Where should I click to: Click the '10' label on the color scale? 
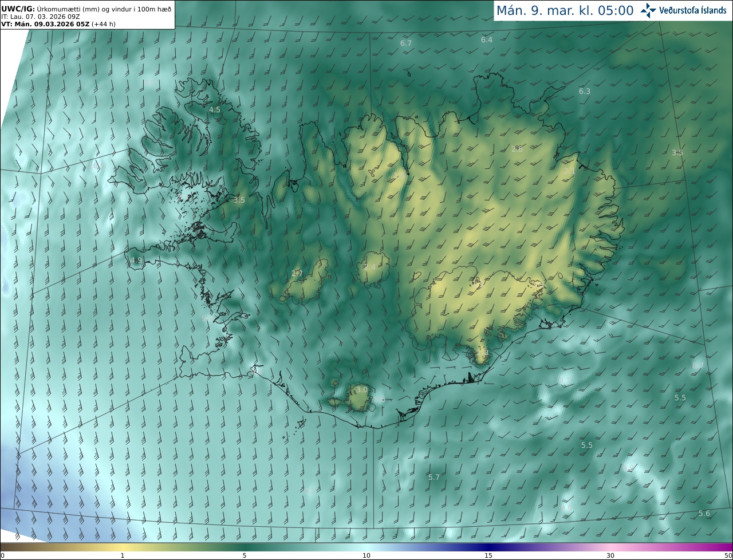(366, 555)
